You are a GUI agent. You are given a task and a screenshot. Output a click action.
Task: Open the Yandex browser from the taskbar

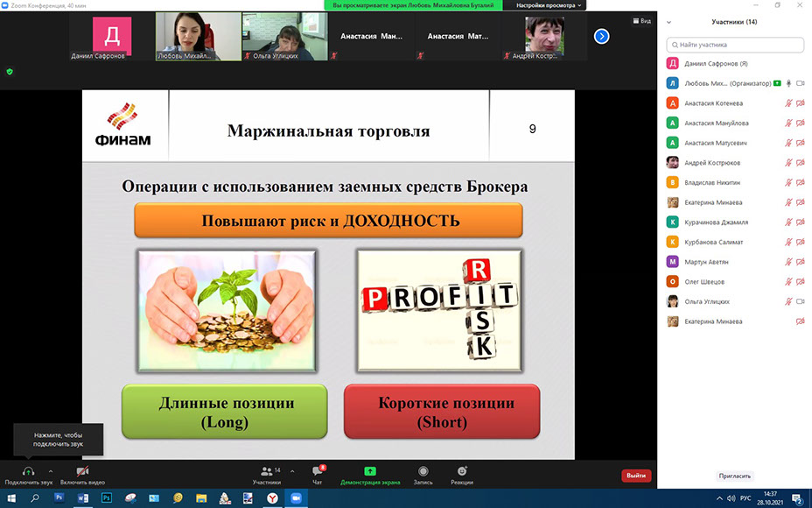tap(272, 497)
